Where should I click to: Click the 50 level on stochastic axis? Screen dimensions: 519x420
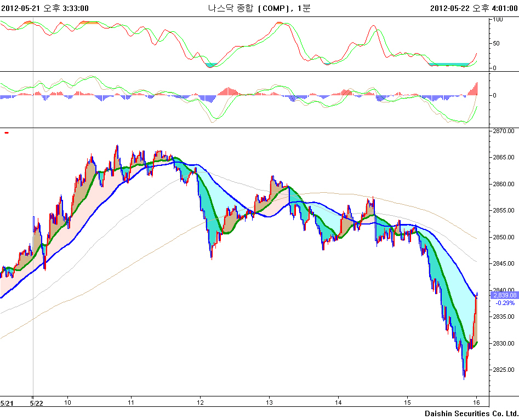(x=497, y=43)
